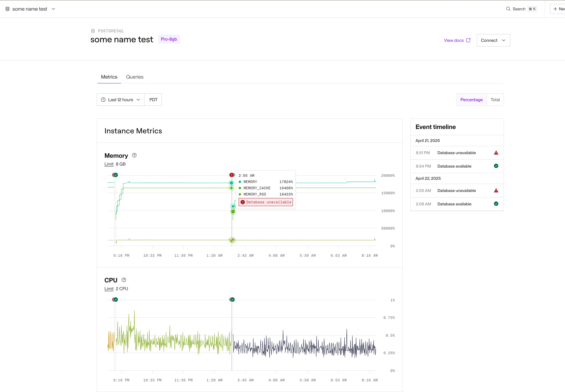The image size is (565, 392).
Task: Toggle the PDT timezone button
Action: tap(153, 100)
